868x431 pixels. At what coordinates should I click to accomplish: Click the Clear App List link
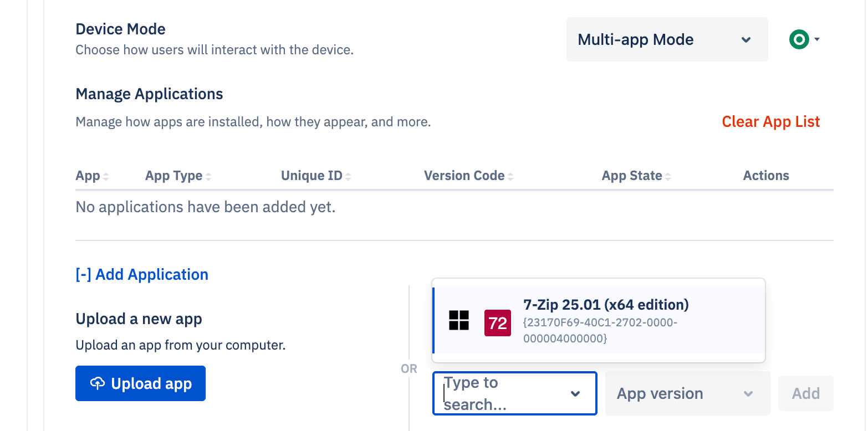point(770,121)
